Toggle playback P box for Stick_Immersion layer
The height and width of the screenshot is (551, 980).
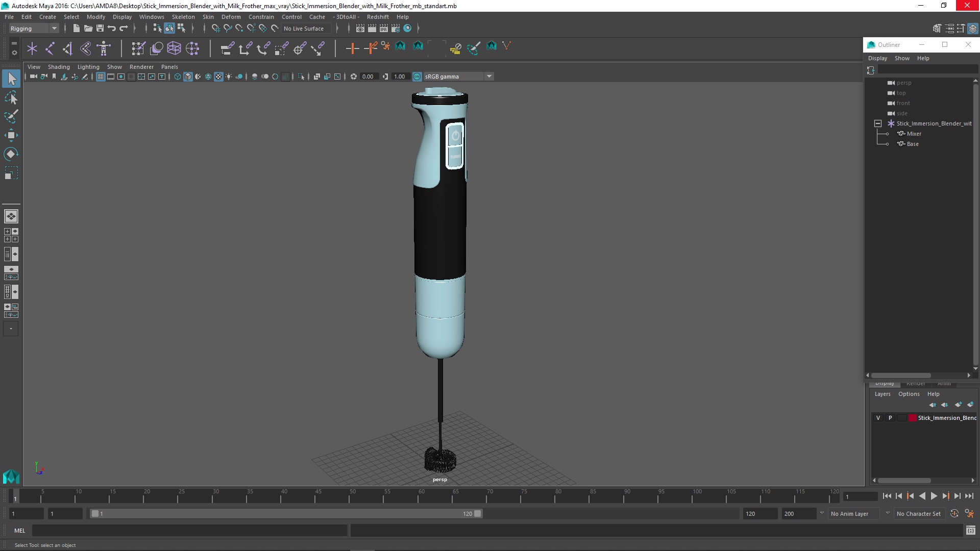890,418
